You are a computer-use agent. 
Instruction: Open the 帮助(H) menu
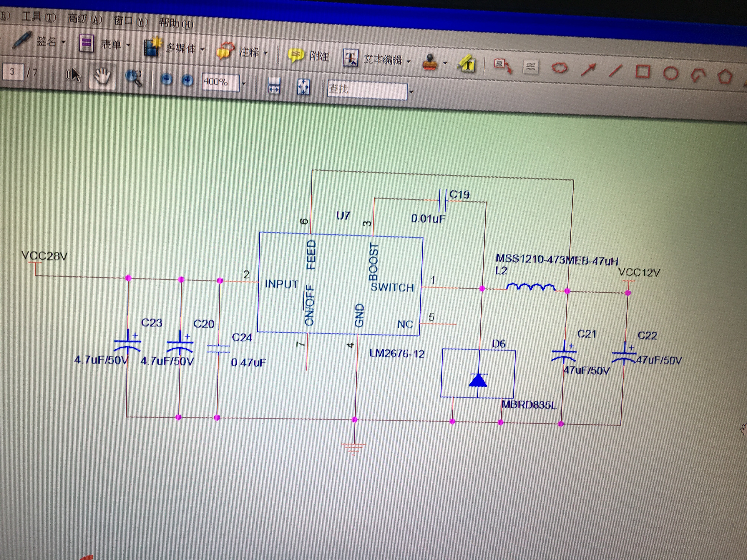176,23
